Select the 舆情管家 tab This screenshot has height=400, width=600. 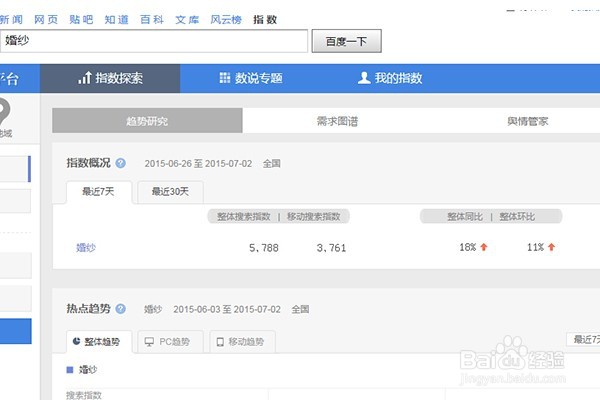527,121
